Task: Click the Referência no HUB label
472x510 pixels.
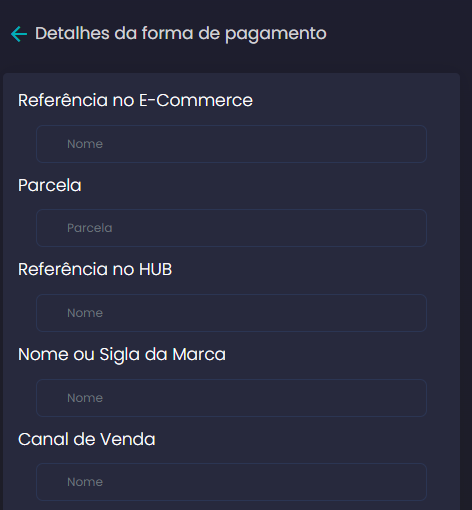Action: 95,269
